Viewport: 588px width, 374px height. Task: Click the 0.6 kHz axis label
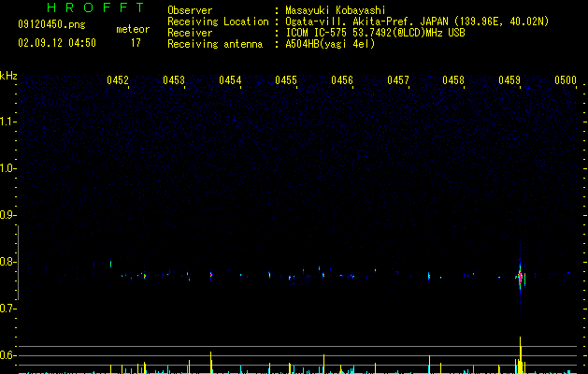coord(7,355)
